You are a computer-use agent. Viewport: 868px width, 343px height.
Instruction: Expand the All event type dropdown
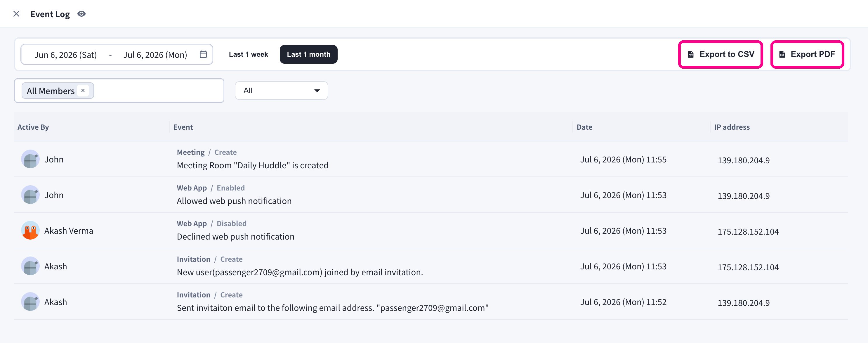point(281,91)
